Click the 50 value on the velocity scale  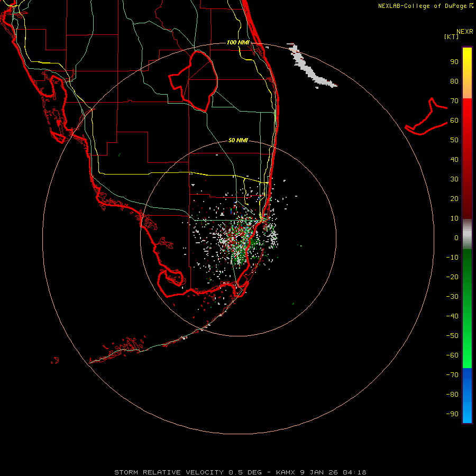(x=454, y=140)
